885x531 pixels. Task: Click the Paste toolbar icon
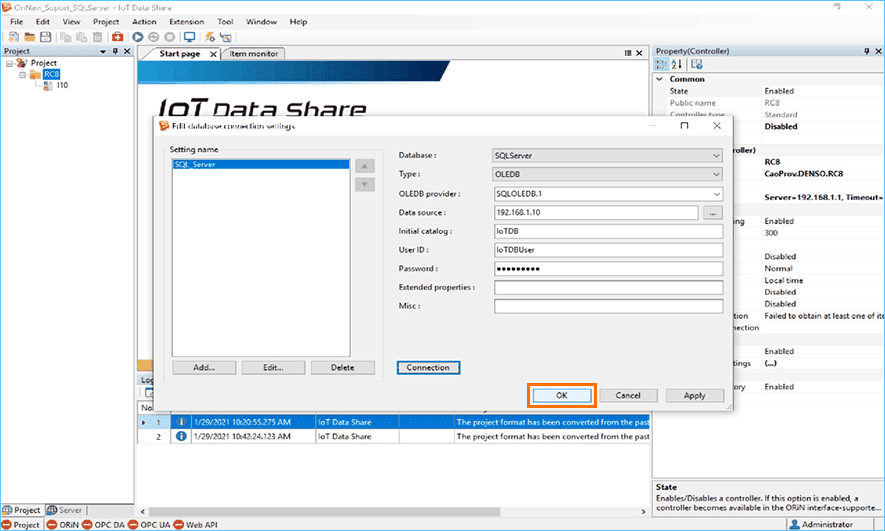(81, 37)
